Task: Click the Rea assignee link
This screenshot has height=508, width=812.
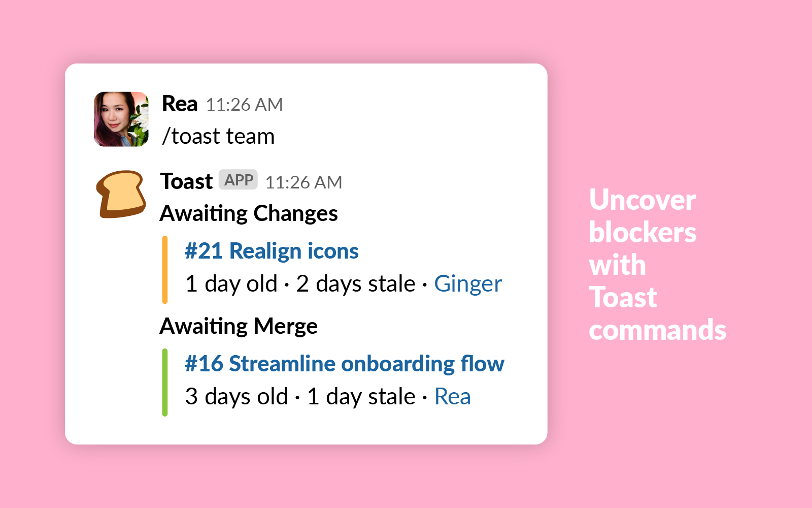Action: click(453, 396)
